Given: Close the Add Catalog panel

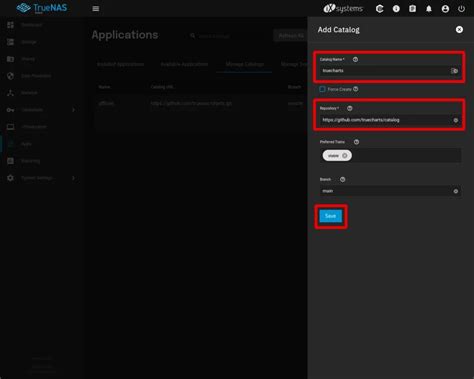Looking at the screenshot, I should (x=459, y=30).
